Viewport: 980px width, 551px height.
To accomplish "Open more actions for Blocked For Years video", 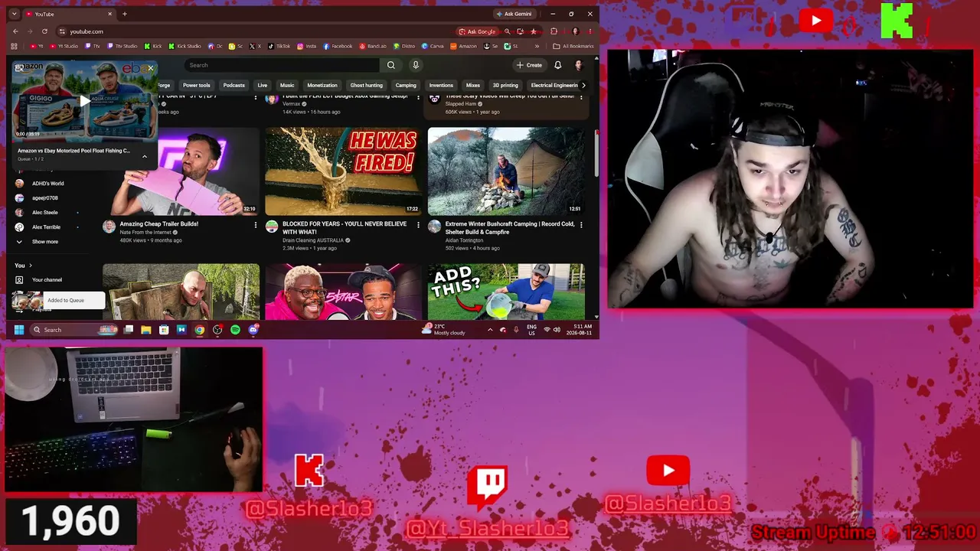I will [418, 225].
